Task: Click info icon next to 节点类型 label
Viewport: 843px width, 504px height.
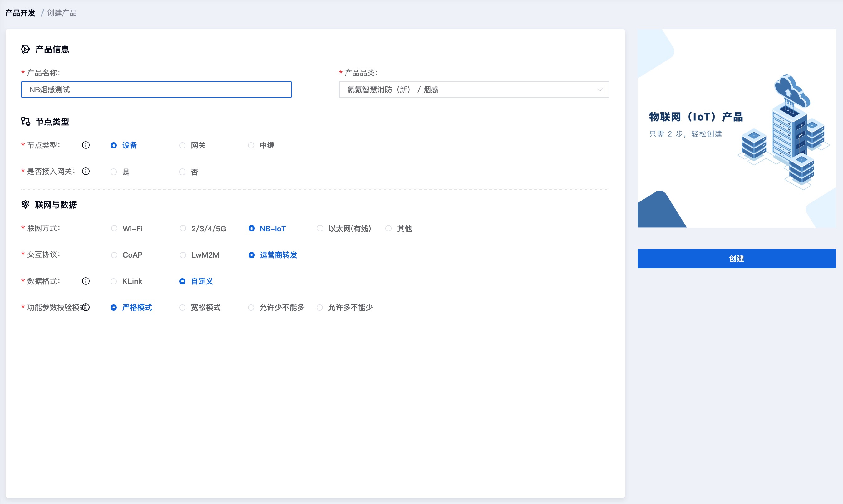Action: [86, 145]
